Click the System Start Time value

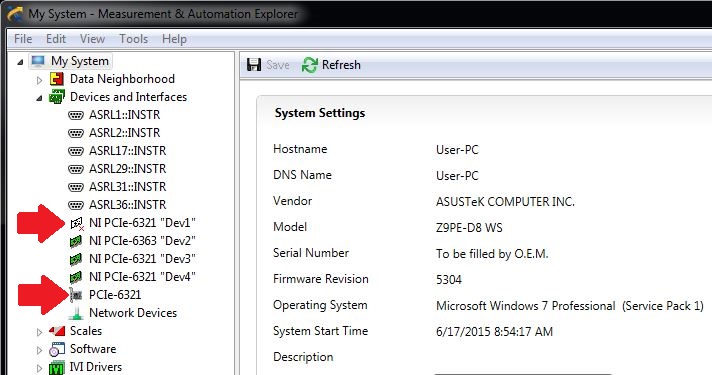[494, 332]
